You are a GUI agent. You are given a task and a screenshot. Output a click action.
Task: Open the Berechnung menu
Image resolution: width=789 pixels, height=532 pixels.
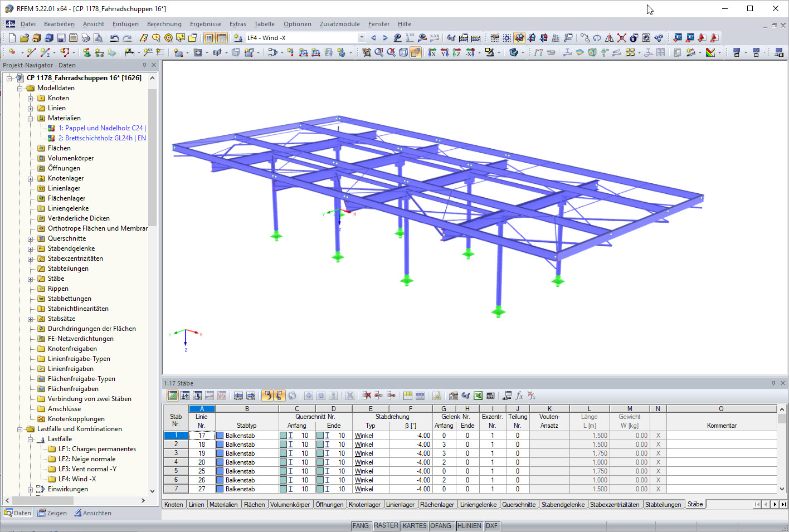point(164,24)
